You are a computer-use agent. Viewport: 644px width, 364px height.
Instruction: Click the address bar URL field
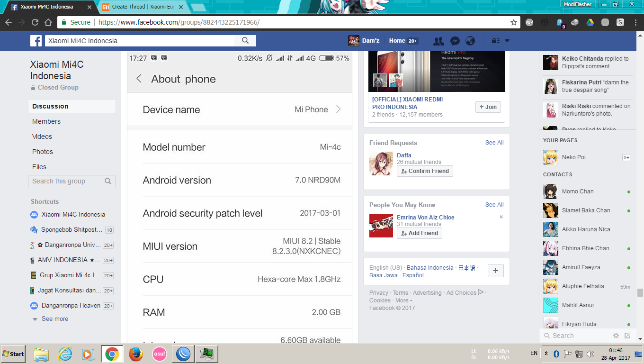click(x=289, y=22)
